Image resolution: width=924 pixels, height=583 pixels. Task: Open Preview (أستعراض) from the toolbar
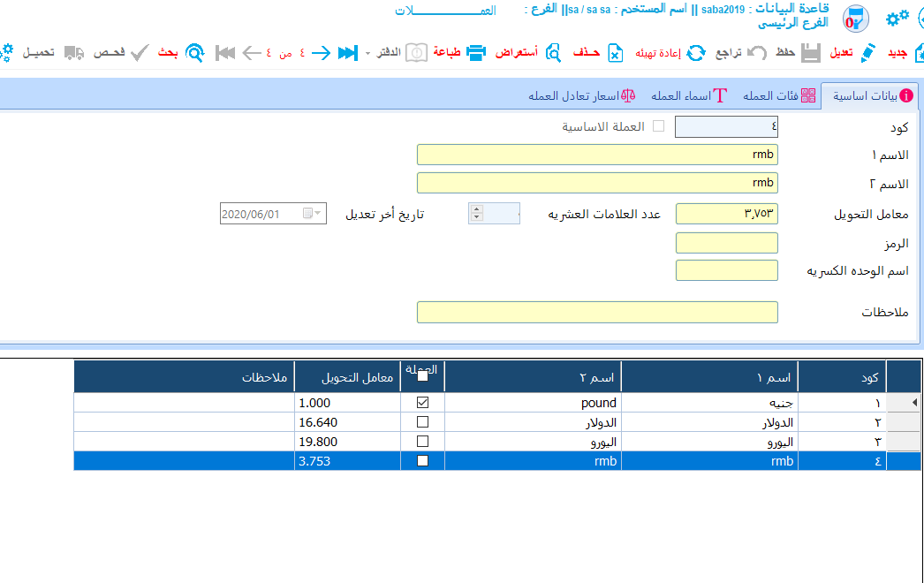(x=553, y=53)
